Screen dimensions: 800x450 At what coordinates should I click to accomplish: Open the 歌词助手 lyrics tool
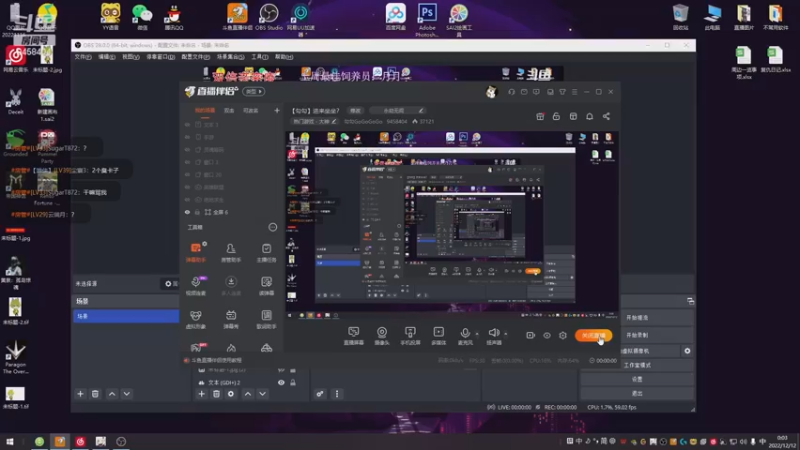coord(266,319)
